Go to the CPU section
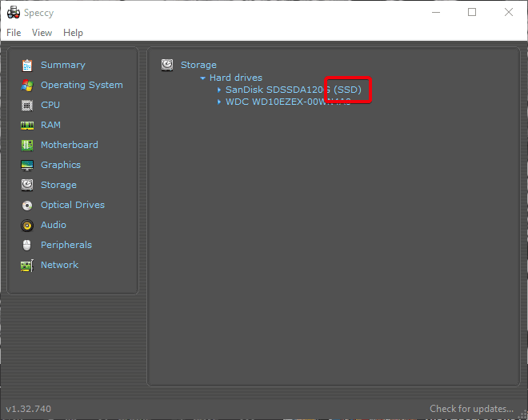The width and height of the screenshot is (528, 420). point(50,105)
